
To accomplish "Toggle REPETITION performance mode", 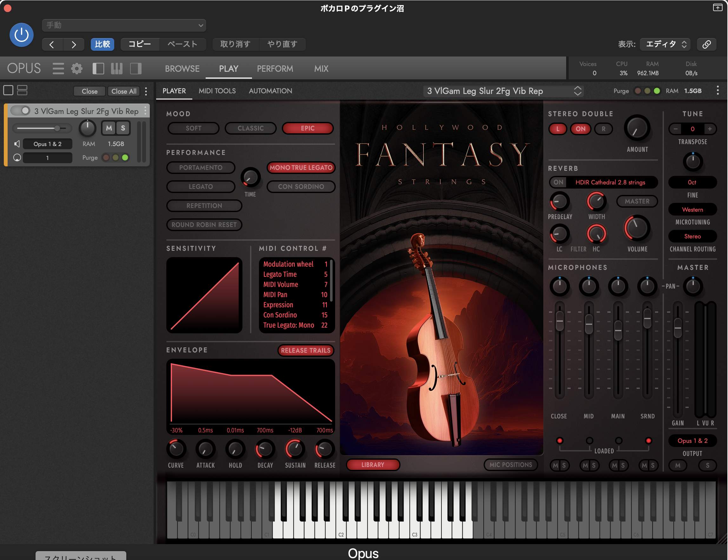I will [x=204, y=206].
